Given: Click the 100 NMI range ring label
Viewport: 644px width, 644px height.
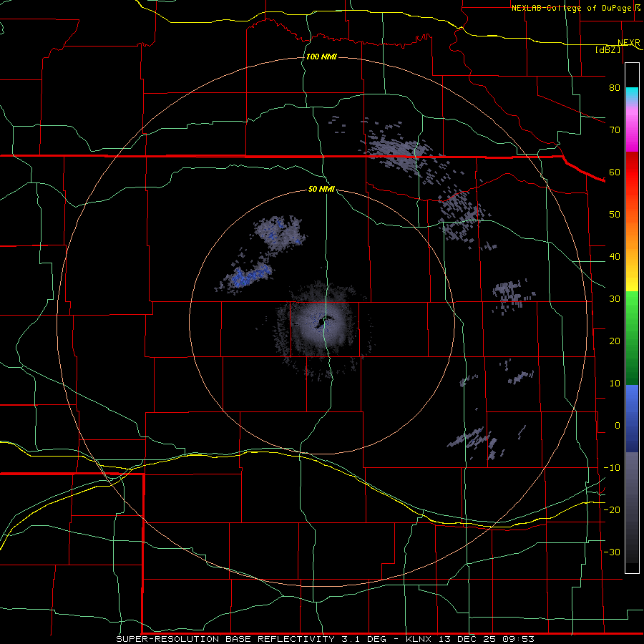Looking at the screenshot, I should click(321, 57).
